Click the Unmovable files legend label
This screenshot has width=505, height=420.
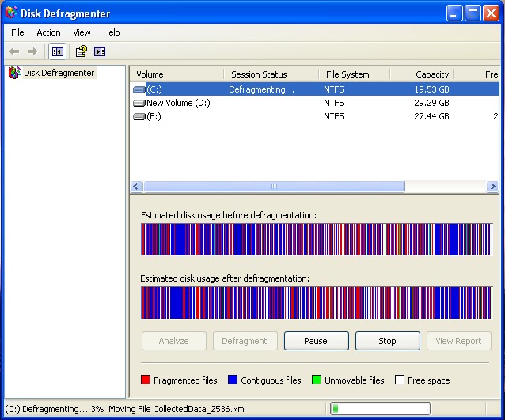[355, 380]
